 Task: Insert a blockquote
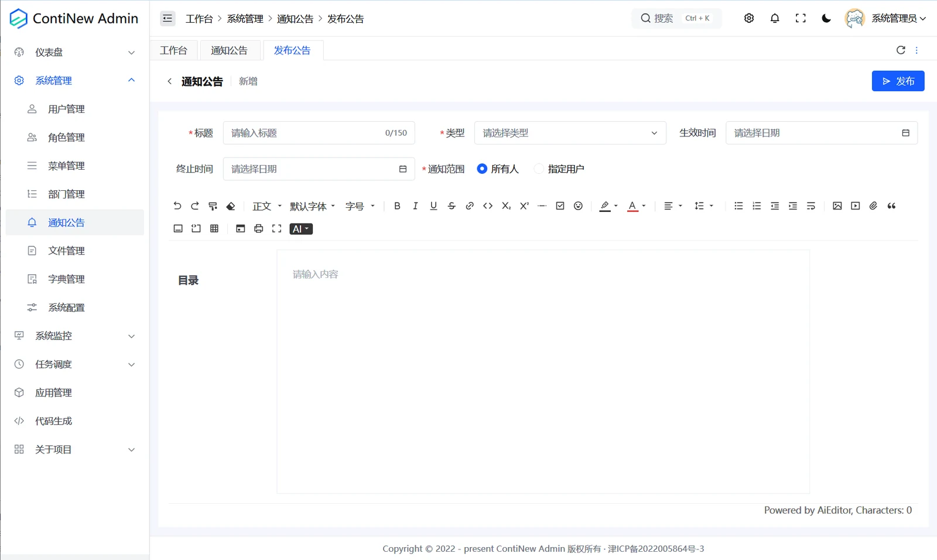click(891, 206)
